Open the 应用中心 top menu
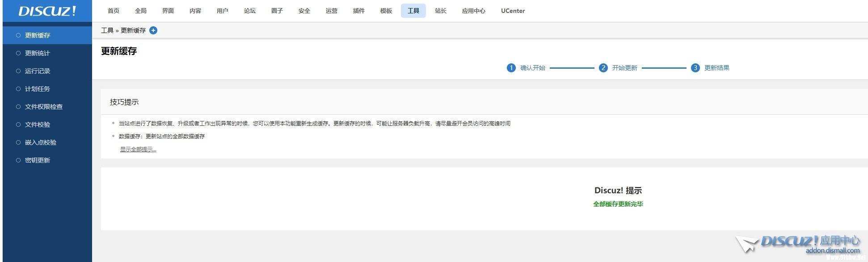Screen dimensions: 868x262 click(473, 11)
